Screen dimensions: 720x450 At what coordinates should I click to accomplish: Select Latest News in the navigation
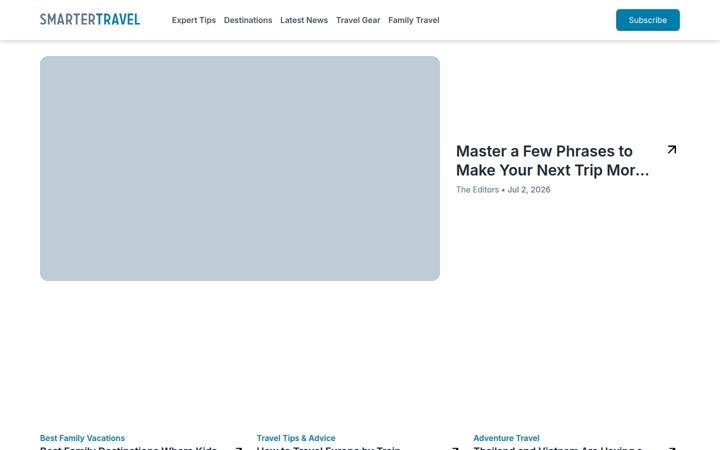pos(304,20)
